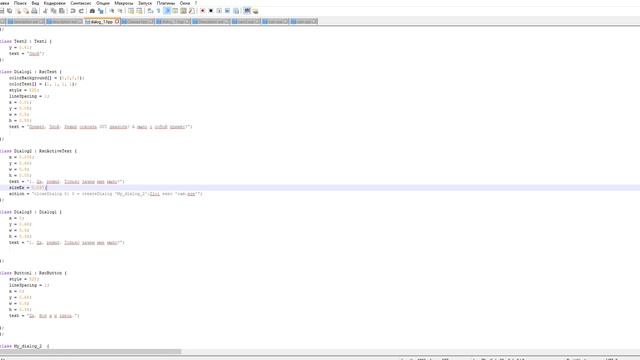
Task: Open the user-defined language icon
Action: [175, 11]
